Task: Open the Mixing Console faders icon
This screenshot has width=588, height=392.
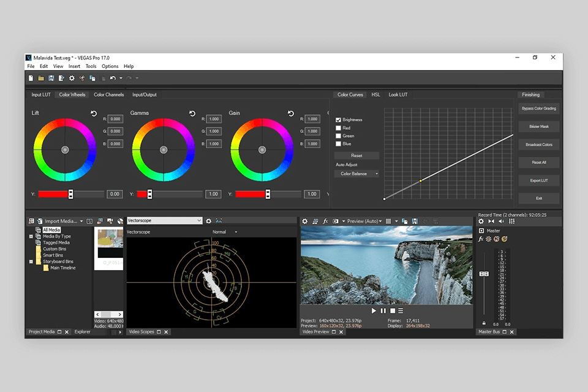Action: click(x=512, y=221)
